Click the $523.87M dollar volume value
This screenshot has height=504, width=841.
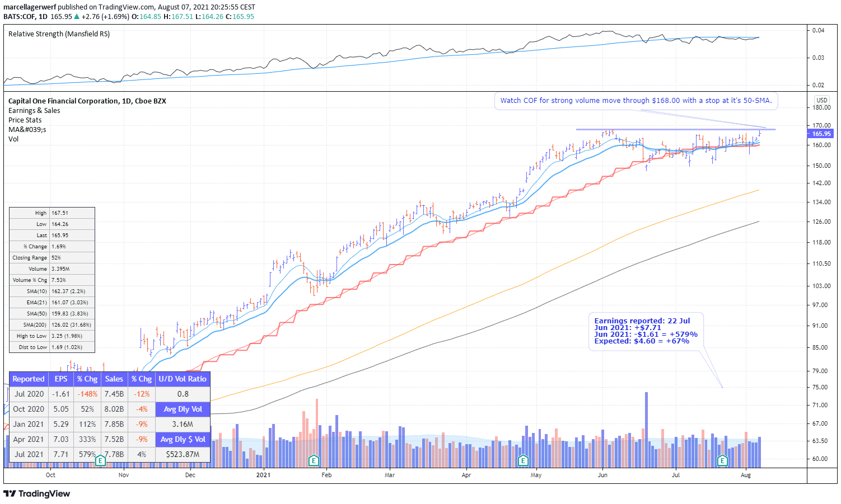coord(183,455)
